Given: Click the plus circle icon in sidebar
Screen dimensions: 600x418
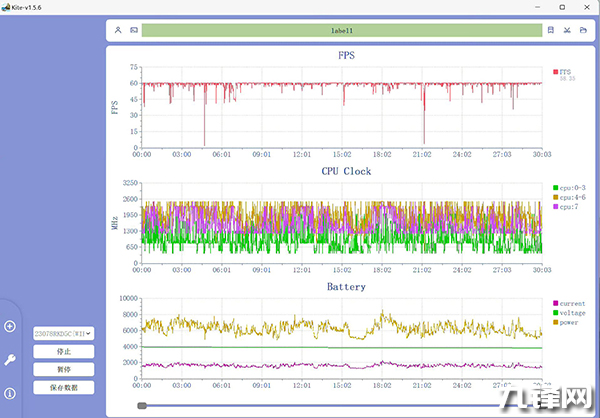Looking at the screenshot, I should tap(10, 326).
